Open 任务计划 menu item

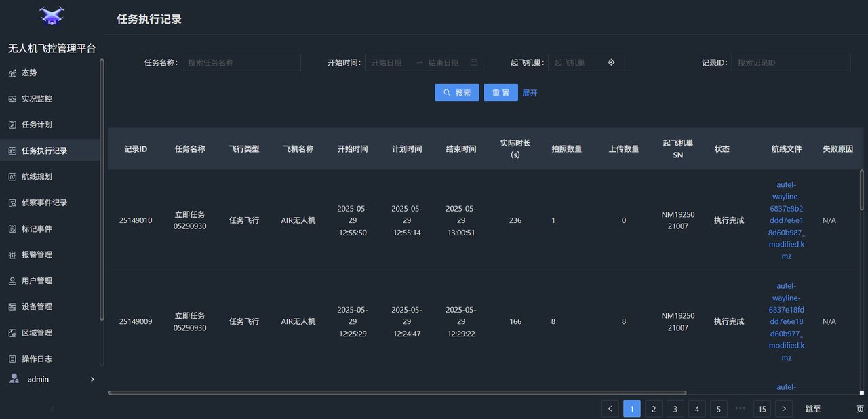(50, 125)
